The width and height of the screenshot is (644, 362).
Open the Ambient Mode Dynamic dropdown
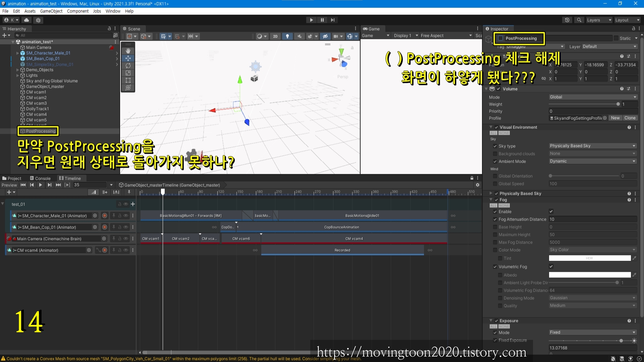click(x=593, y=161)
